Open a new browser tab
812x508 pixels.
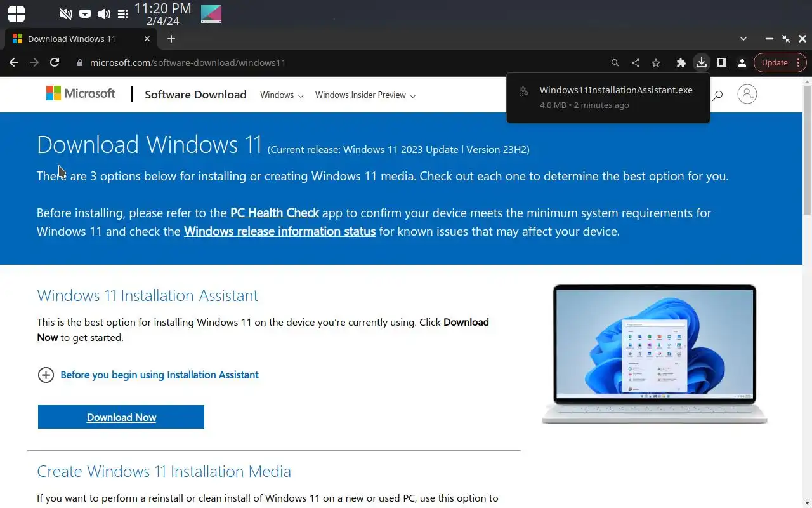[171, 39]
